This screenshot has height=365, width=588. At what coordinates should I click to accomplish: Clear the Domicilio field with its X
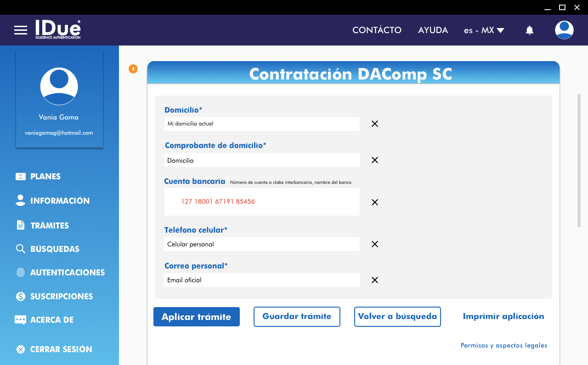pos(375,124)
